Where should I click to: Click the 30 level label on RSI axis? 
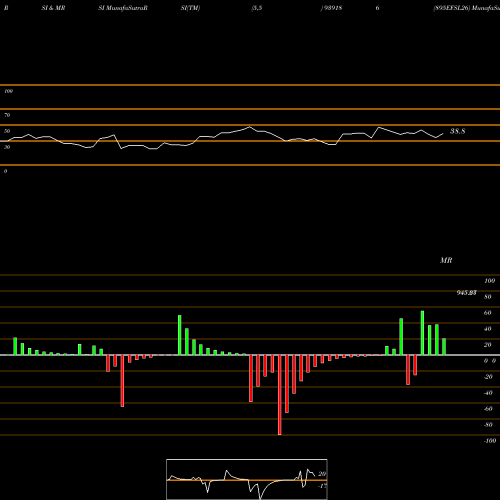pos(7,147)
